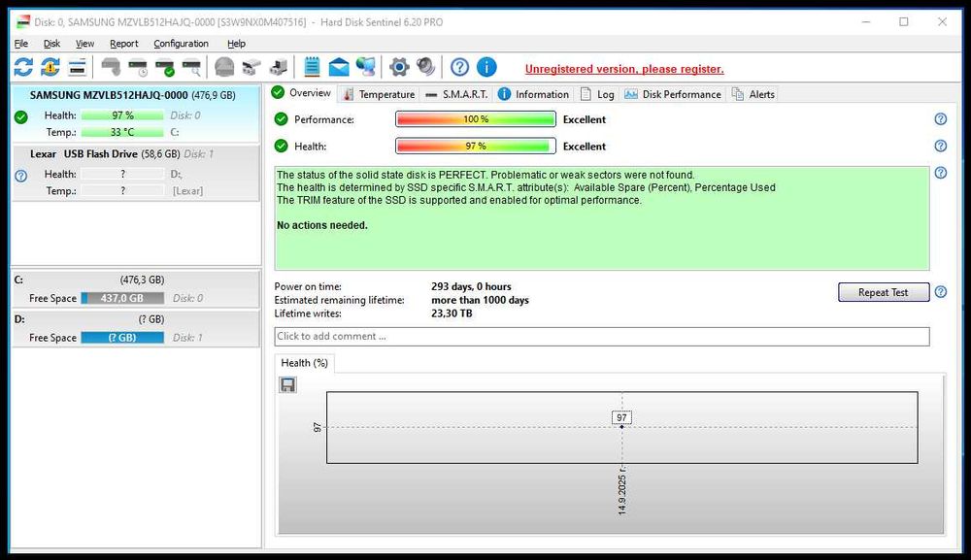Click the toolbar question mark help icon
The image size is (971, 560).
(459, 67)
